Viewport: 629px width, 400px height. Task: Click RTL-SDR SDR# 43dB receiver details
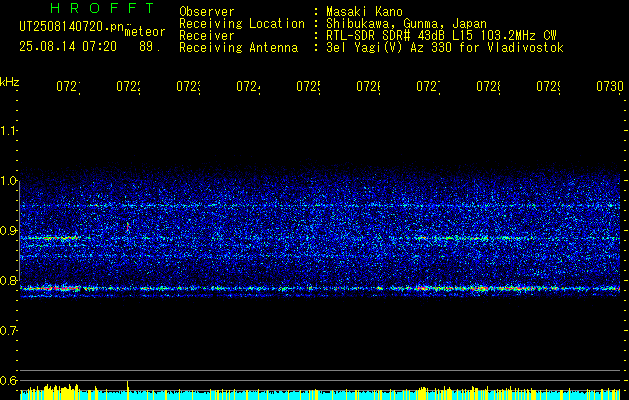(x=441, y=36)
